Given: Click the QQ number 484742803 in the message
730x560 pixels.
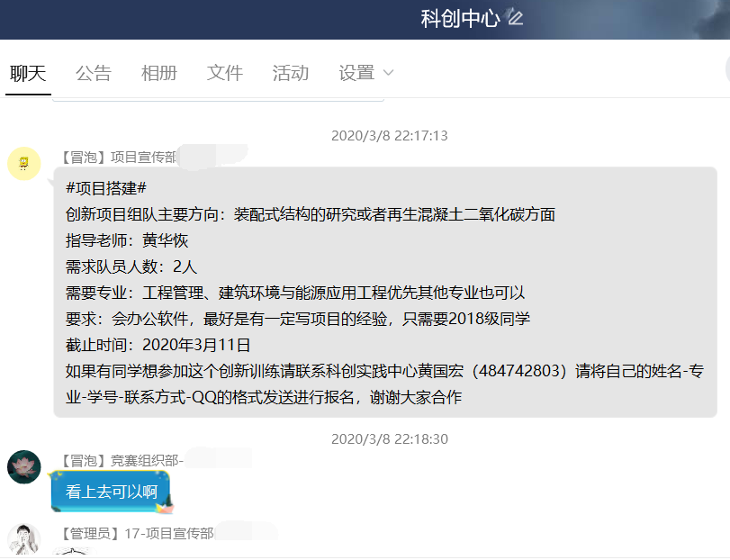Looking at the screenshot, I should coord(518,371).
